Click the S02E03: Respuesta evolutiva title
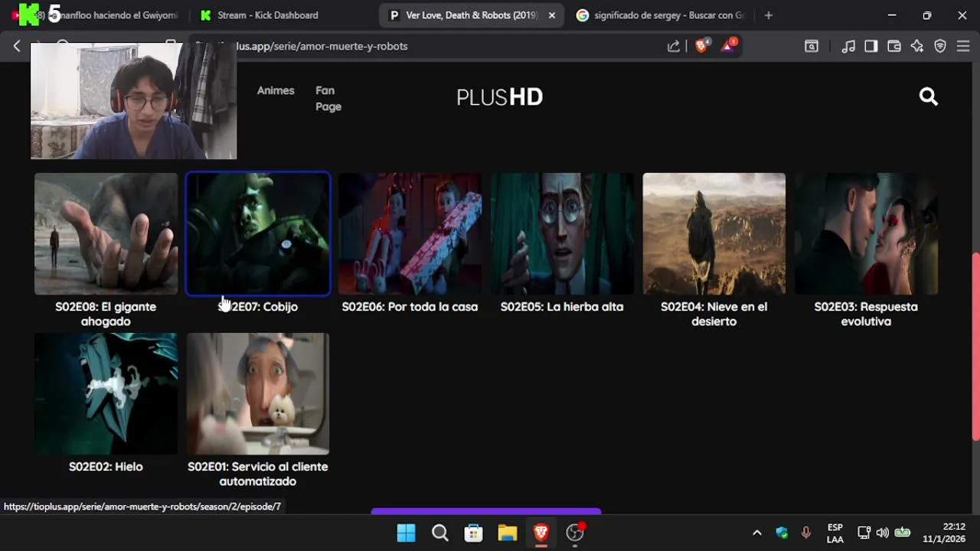The height and width of the screenshot is (551, 980). click(x=866, y=314)
